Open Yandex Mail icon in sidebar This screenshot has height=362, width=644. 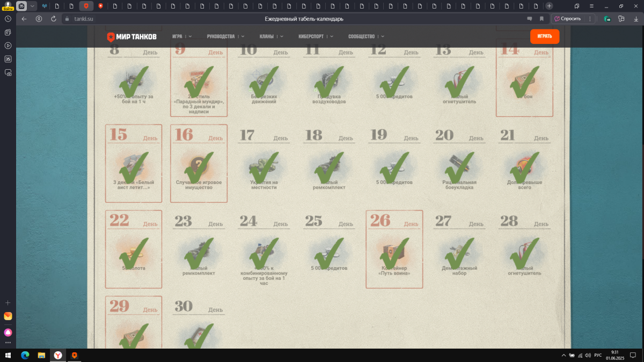[x=8, y=316]
